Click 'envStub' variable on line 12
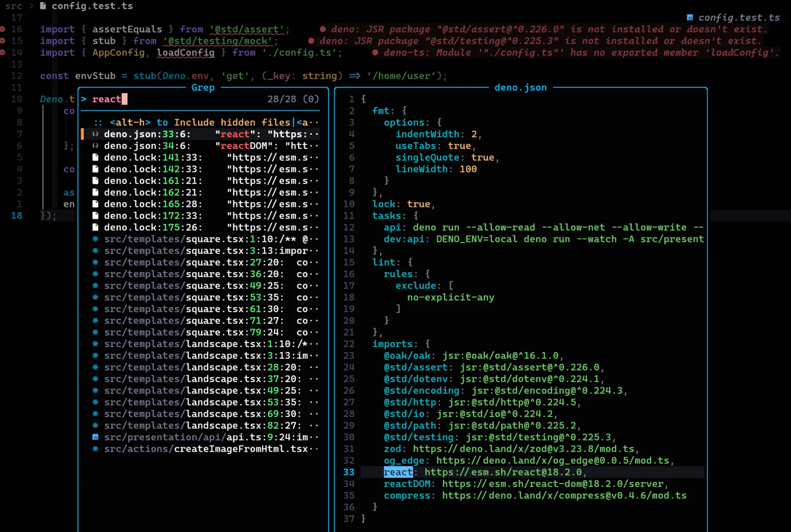The image size is (791, 532). (95, 76)
